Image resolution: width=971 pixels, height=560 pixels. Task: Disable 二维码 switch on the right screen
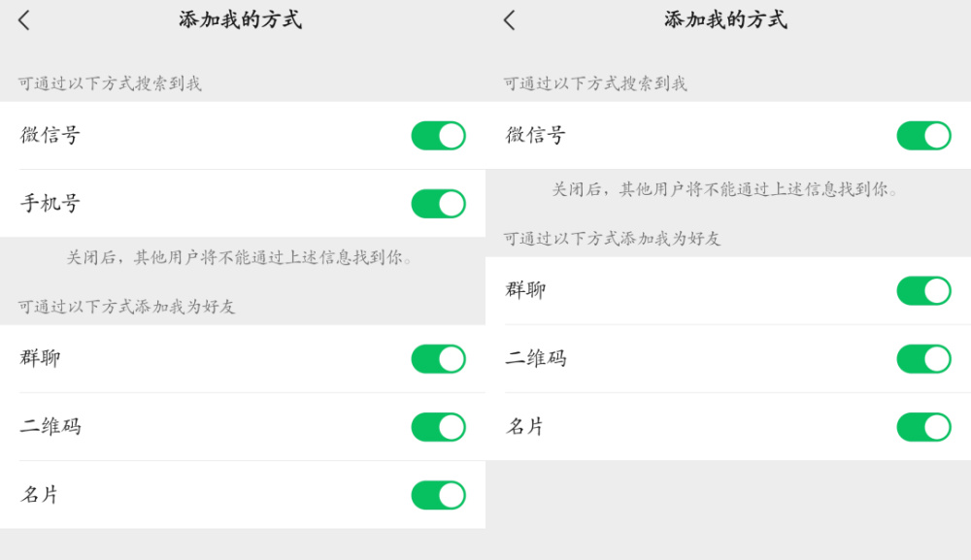point(923,359)
